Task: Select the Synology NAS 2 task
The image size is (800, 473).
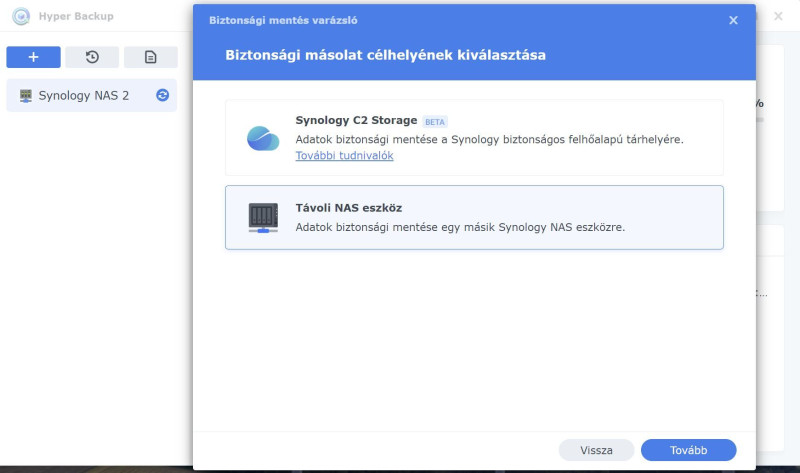Action: pyautogui.click(x=92, y=95)
